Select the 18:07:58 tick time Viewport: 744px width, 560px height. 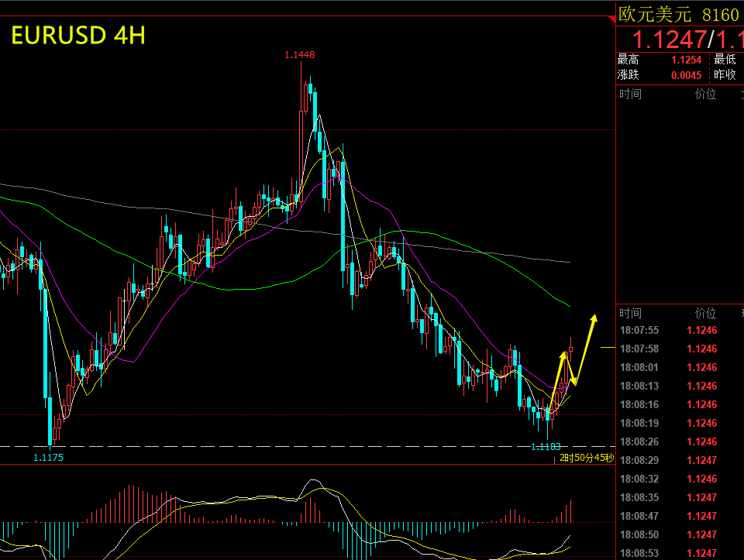pyautogui.click(x=639, y=349)
